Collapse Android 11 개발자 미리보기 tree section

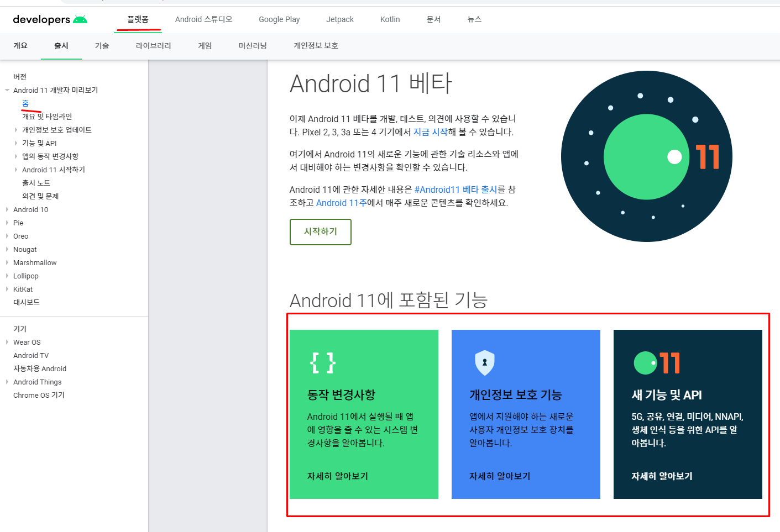pos(7,90)
